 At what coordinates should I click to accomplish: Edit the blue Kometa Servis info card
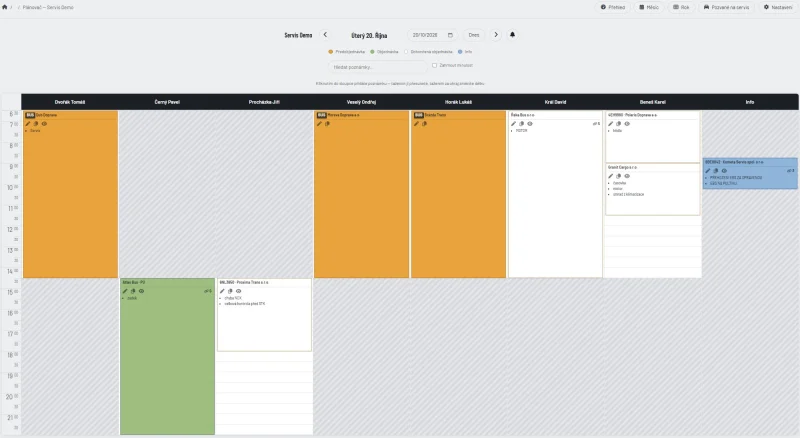[x=708, y=171]
